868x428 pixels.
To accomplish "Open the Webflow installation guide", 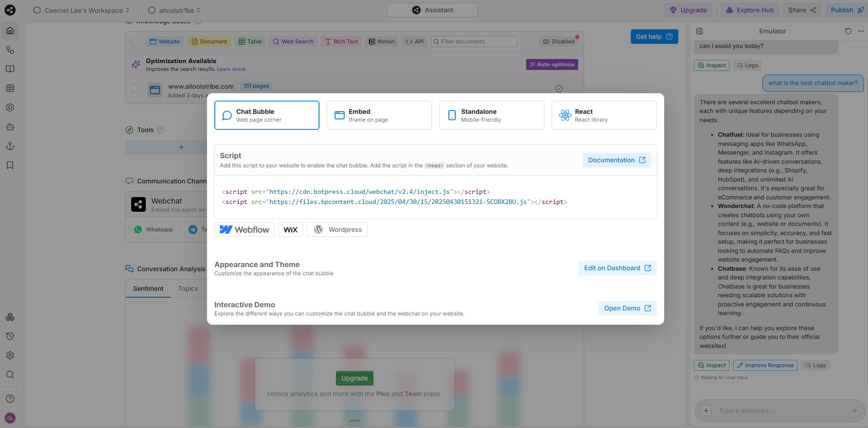I will click(244, 229).
